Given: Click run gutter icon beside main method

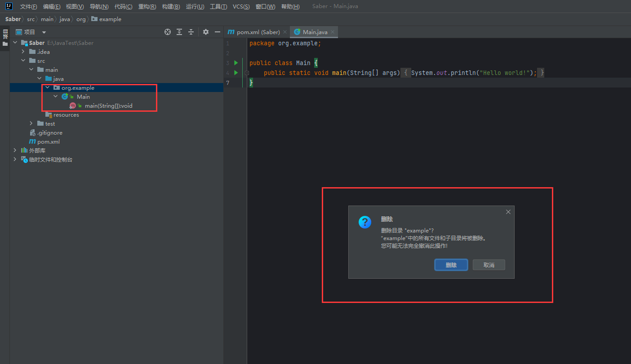Looking at the screenshot, I should coord(236,73).
